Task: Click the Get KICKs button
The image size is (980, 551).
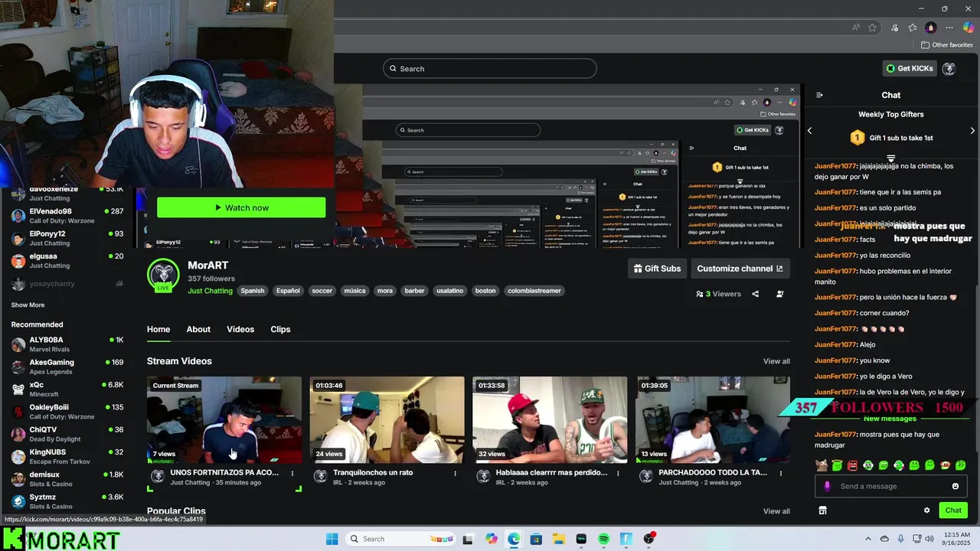Action: click(x=910, y=68)
